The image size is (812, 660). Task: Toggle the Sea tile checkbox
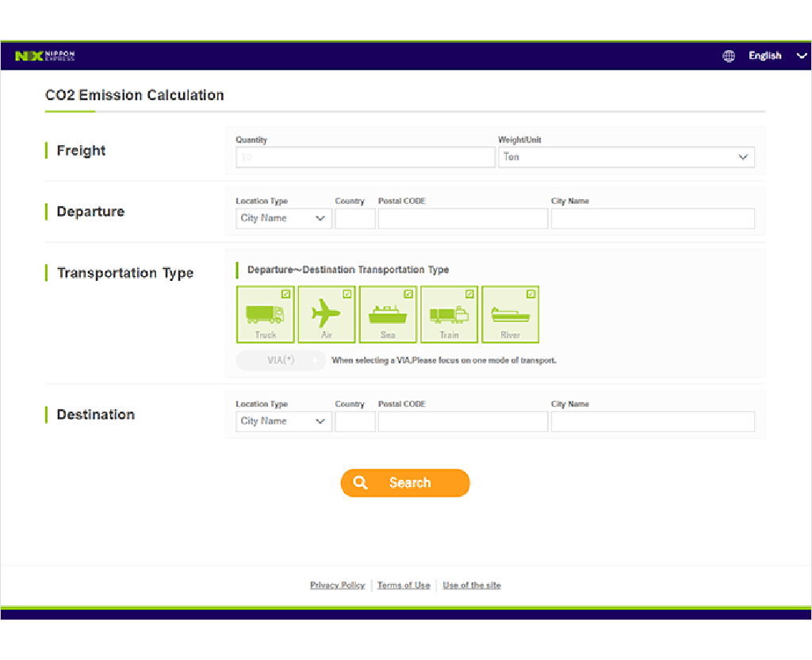(x=408, y=294)
